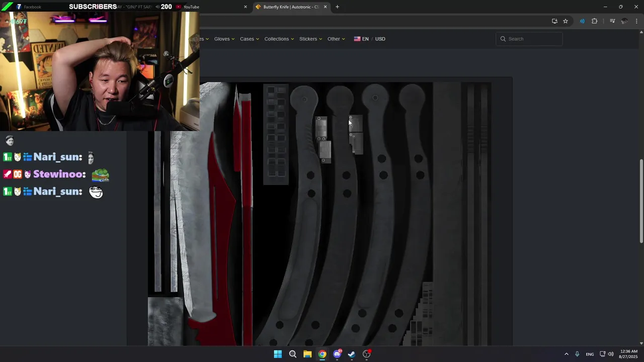Click the Facebook tab title
Image resolution: width=644 pixels, height=362 pixels.
pyautogui.click(x=33, y=7)
